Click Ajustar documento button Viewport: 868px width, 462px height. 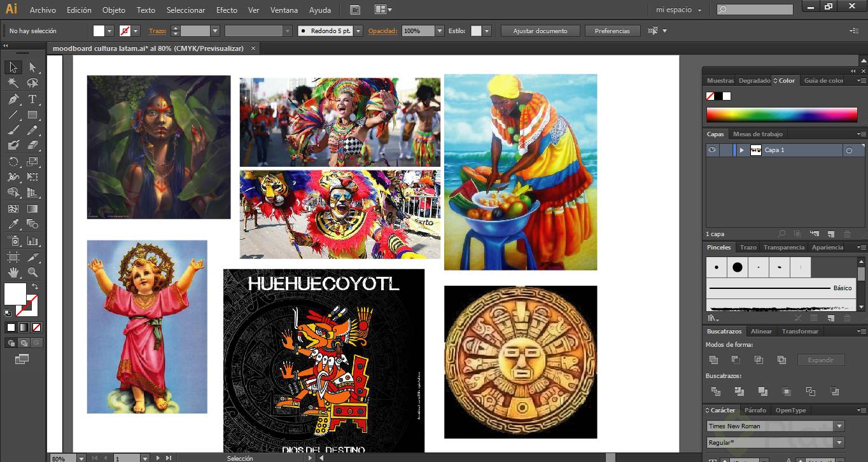click(x=540, y=31)
